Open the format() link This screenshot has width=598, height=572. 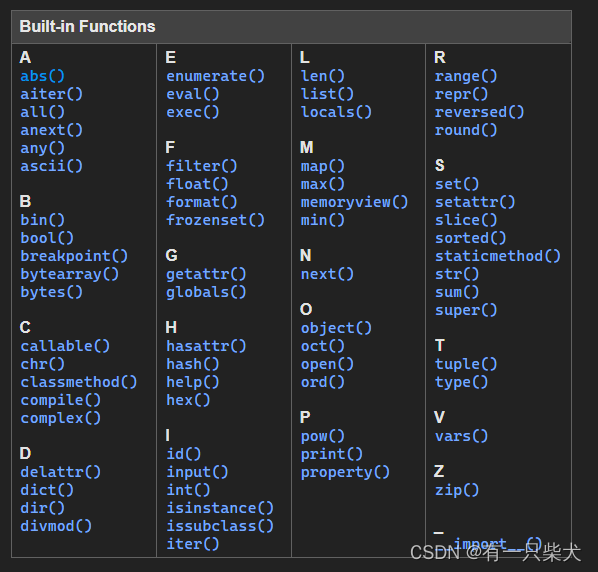pyautogui.click(x=202, y=202)
